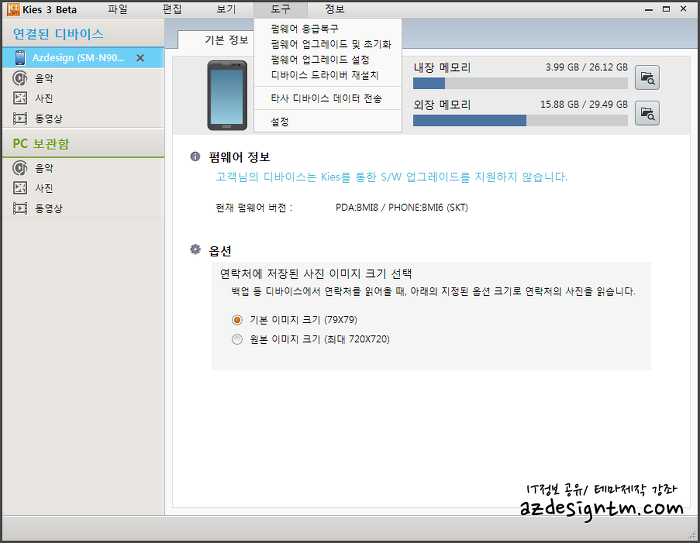Click the 외장 메모리 usage bar

520,120
